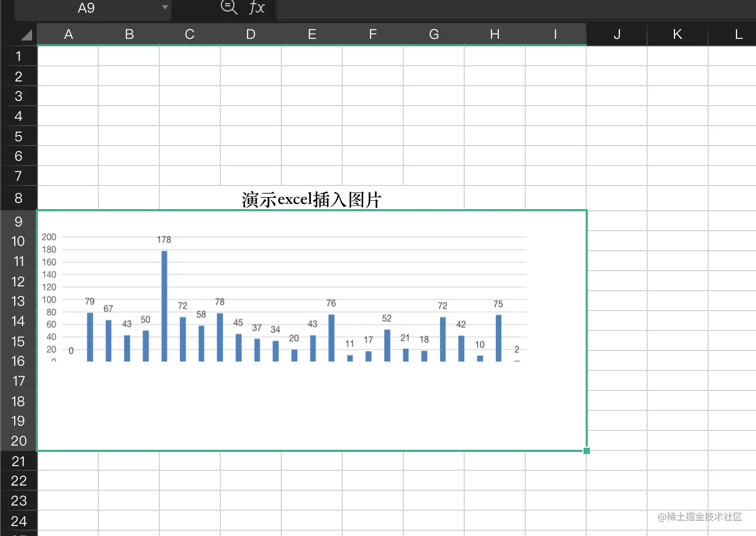Image resolution: width=756 pixels, height=536 pixels.
Task: Select row 1 header
Action: point(18,56)
